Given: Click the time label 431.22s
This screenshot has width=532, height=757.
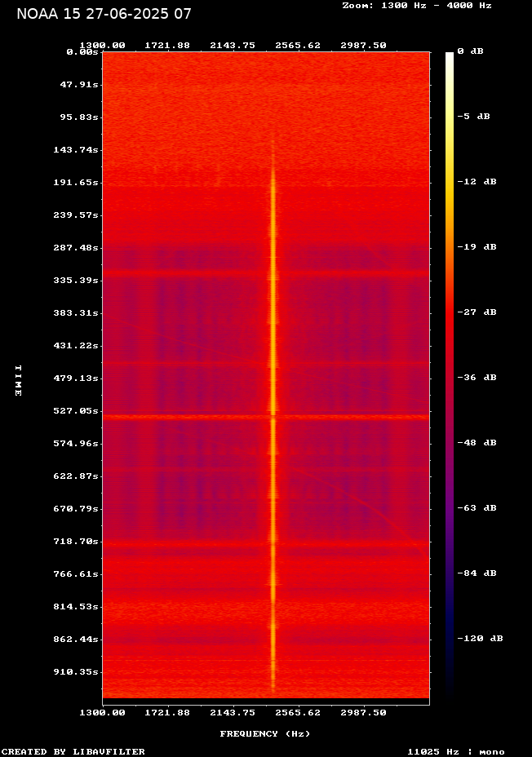Looking at the screenshot, I should 76,346.
